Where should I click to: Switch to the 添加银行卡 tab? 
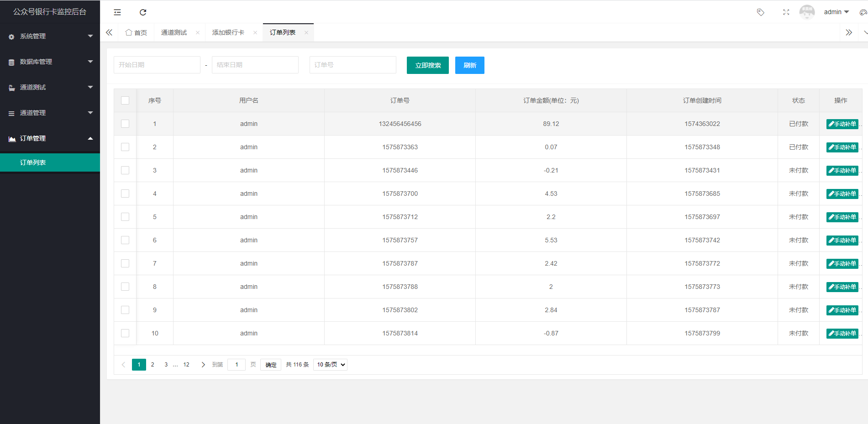pos(228,32)
